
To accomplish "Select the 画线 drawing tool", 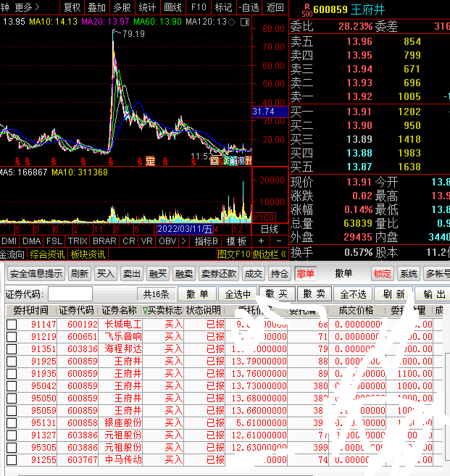I will coord(172,7).
